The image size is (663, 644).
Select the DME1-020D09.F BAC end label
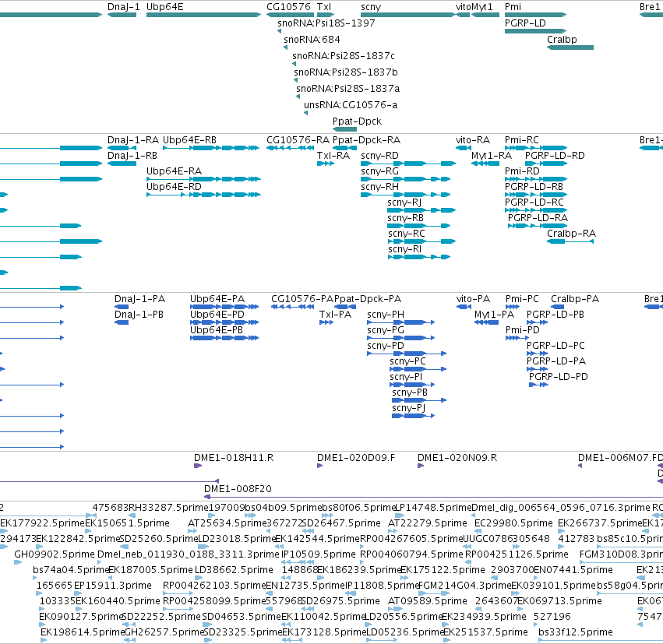356,458
